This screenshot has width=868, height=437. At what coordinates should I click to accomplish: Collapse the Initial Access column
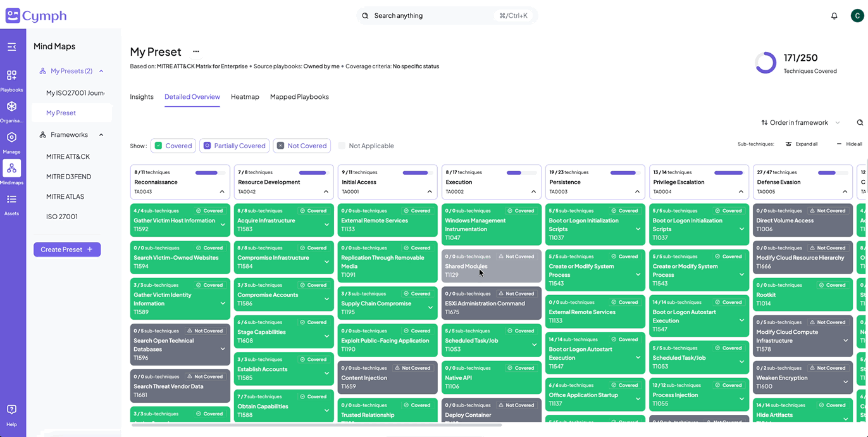(x=430, y=191)
